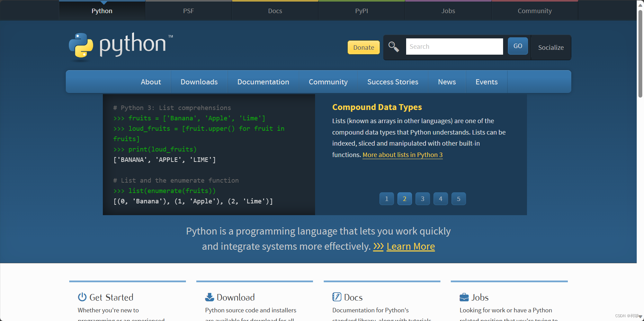Show slide 4 in the carousel
This screenshot has width=644, height=321.
(x=441, y=199)
